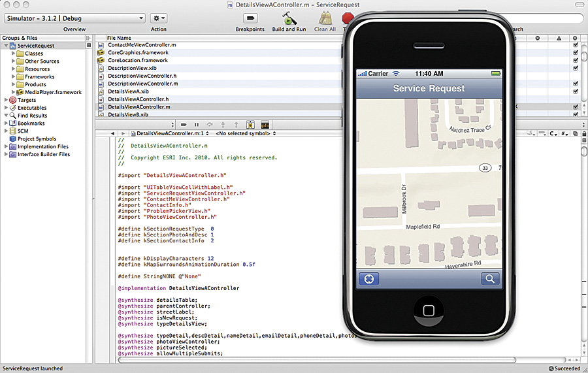
Task: Toggle target checkbox for CoreGraphics.framework
Action: [575, 52]
